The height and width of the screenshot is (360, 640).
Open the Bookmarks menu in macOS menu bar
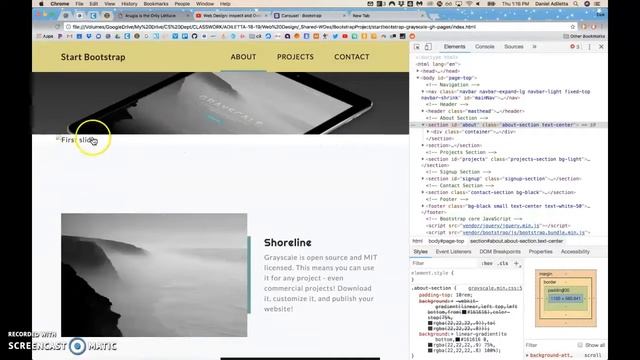click(156, 4)
